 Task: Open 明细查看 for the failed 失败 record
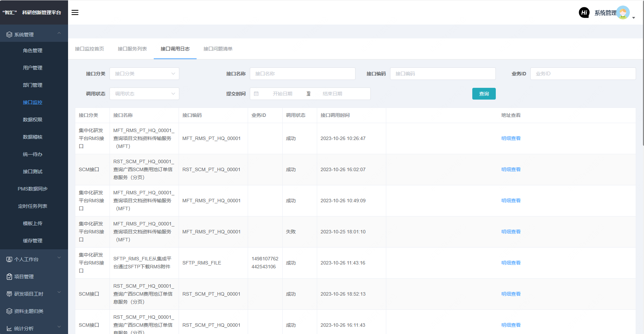pyautogui.click(x=511, y=232)
